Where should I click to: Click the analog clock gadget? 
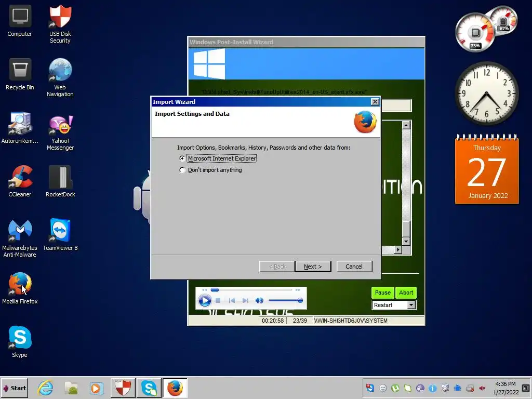click(486, 94)
